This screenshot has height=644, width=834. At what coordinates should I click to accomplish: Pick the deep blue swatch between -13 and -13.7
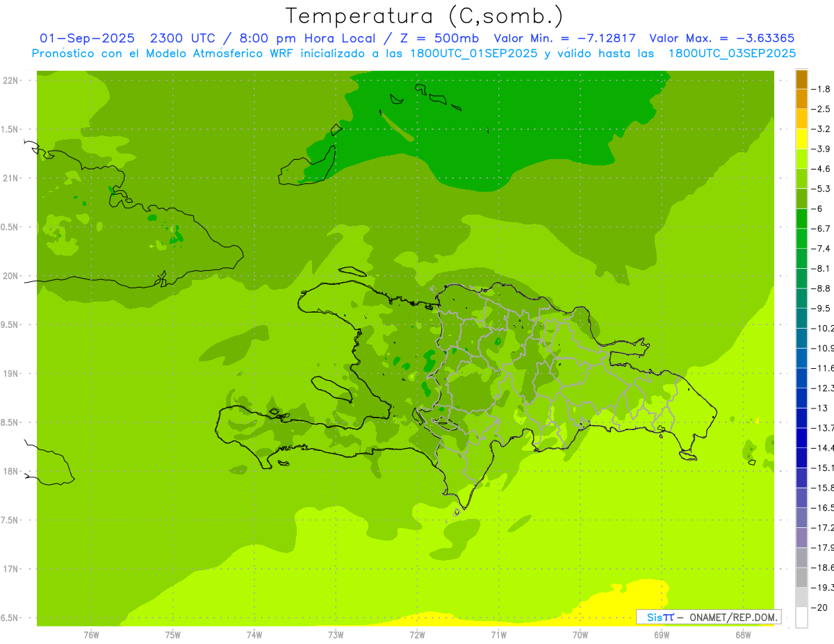click(x=801, y=418)
